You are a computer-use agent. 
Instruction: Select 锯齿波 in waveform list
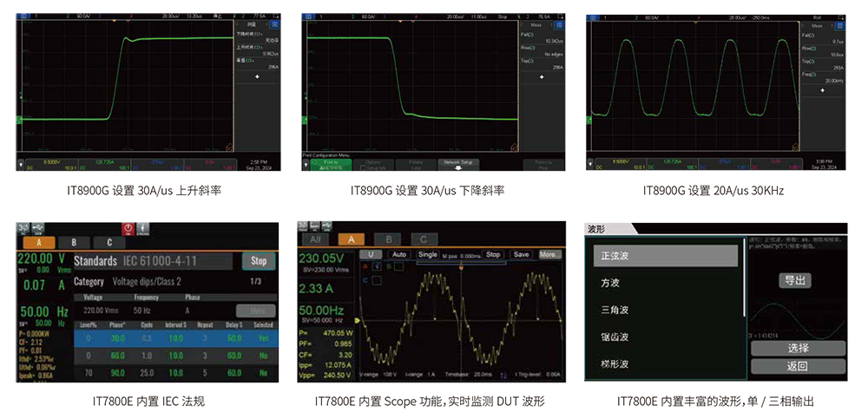pos(666,337)
